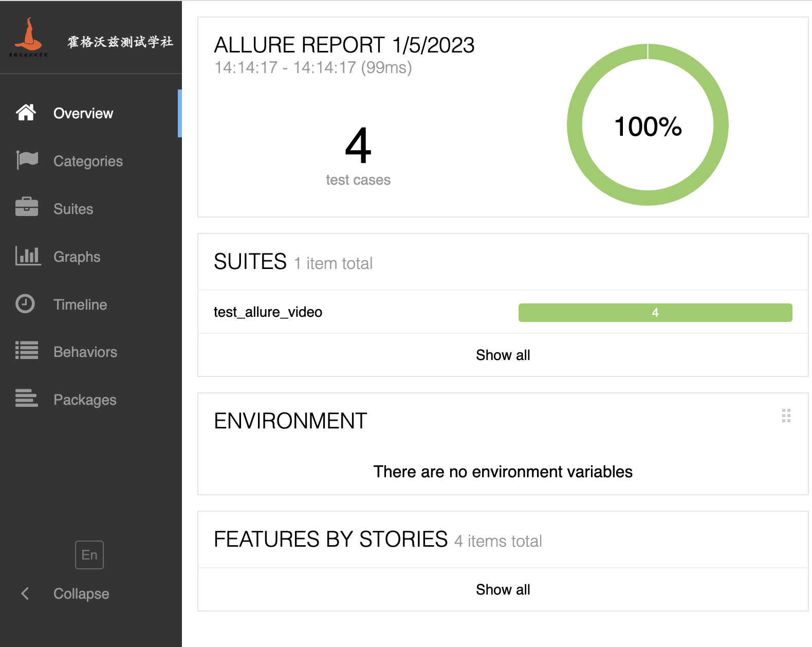This screenshot has height=647, width=812.
Task: Show all features by stories
Action: (x=503, y=589)
